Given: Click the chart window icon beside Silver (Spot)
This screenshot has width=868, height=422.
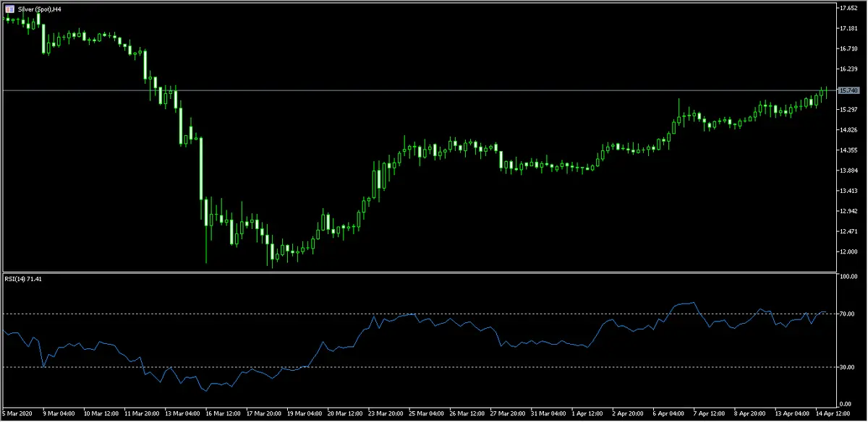Looking at the screenshot, I should 9,10.
